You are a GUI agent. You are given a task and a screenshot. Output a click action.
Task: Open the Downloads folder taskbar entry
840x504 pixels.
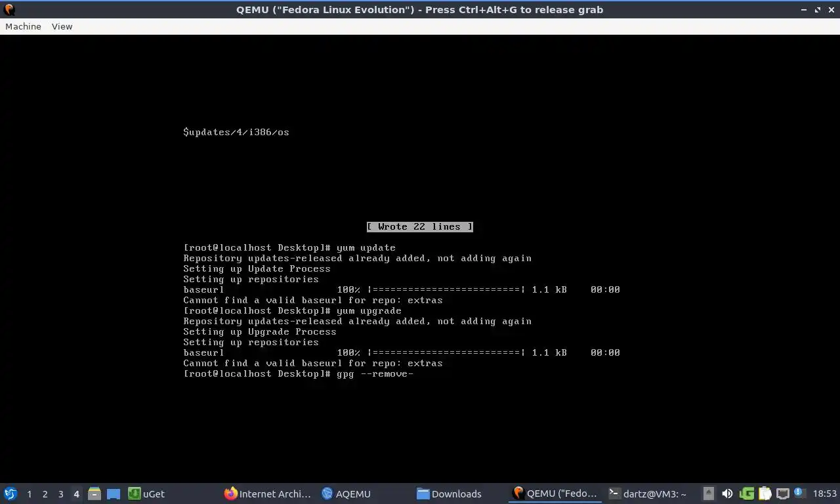coord(450,493)
